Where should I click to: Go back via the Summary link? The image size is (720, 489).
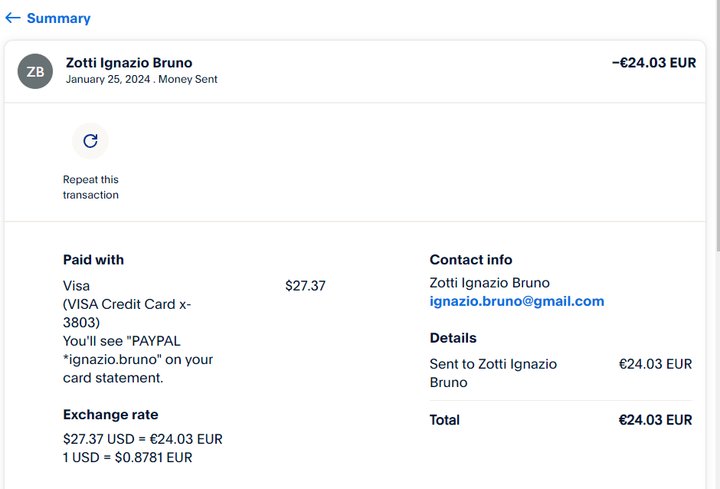click(x=58, y=18)
